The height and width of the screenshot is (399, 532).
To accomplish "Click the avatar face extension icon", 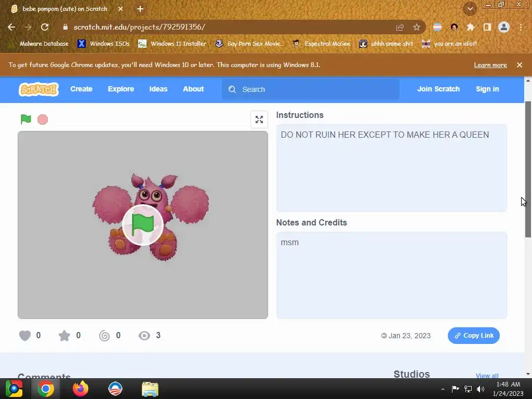I will click(x=454, y=27).
